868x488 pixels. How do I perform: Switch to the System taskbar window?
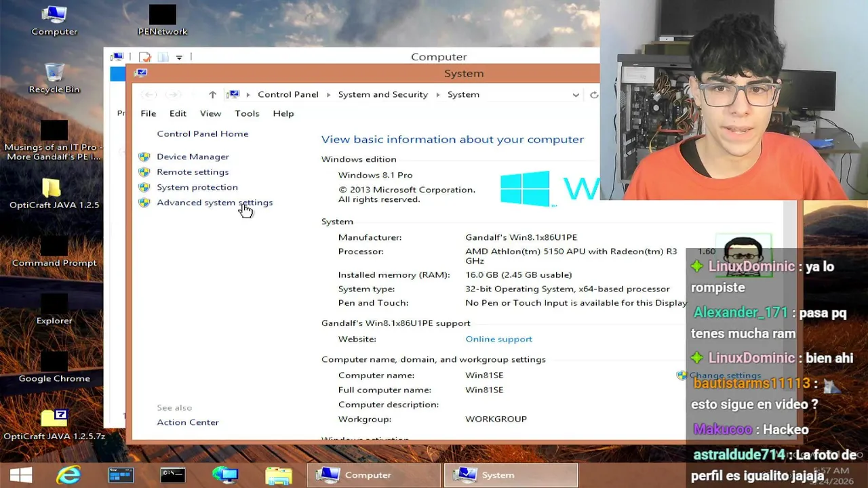pyautogui.click(x=511, y=475)
